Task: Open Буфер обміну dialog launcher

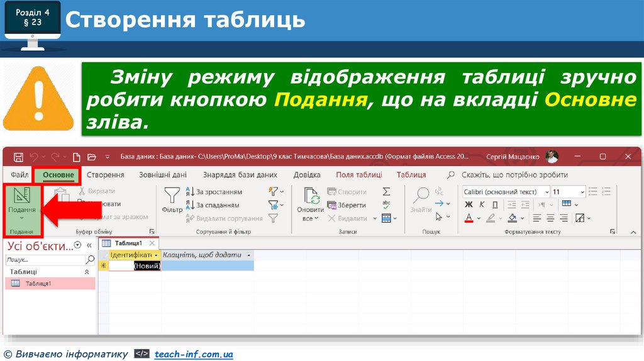Action: tap(152, 231)
